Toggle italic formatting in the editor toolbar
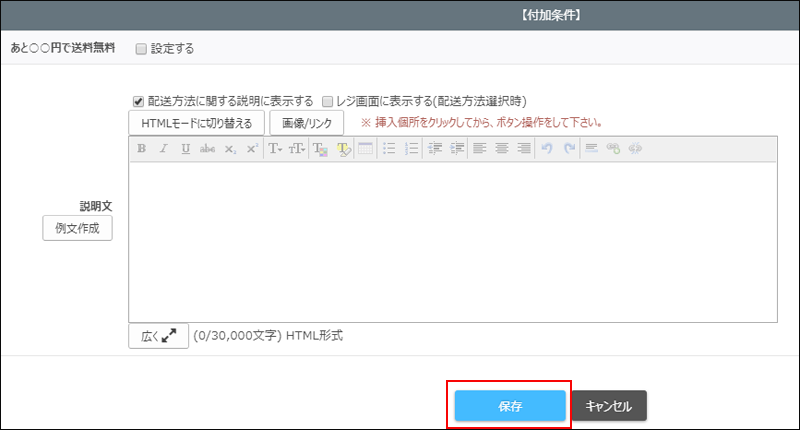The image size is (800, 430). [x=163, y=148]
